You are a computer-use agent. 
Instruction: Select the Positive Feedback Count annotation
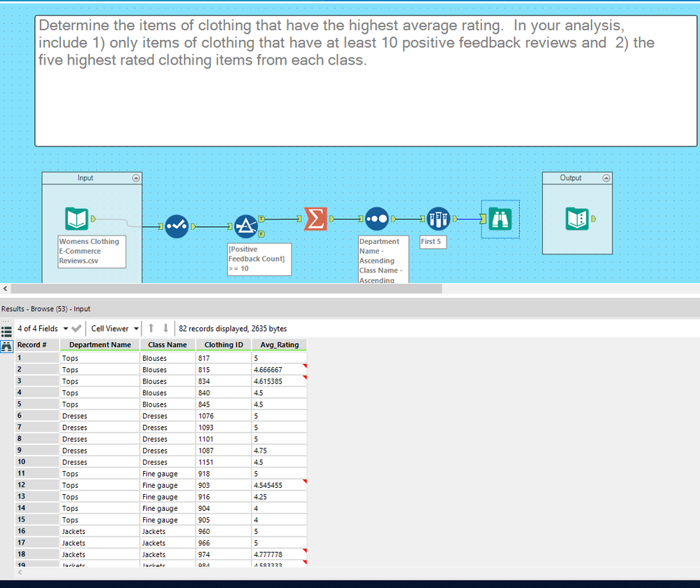point(259,259)
